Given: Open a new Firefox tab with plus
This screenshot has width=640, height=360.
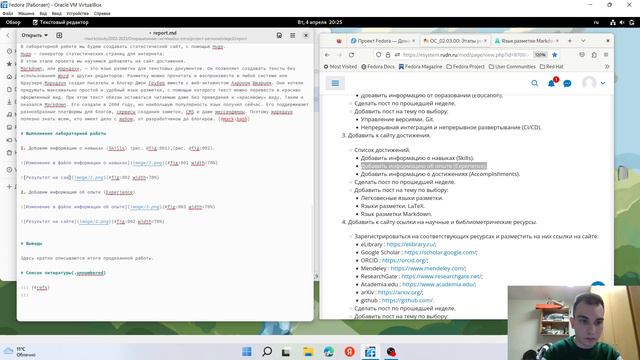Looking at the screenshot, I should (x=570, y=41).
